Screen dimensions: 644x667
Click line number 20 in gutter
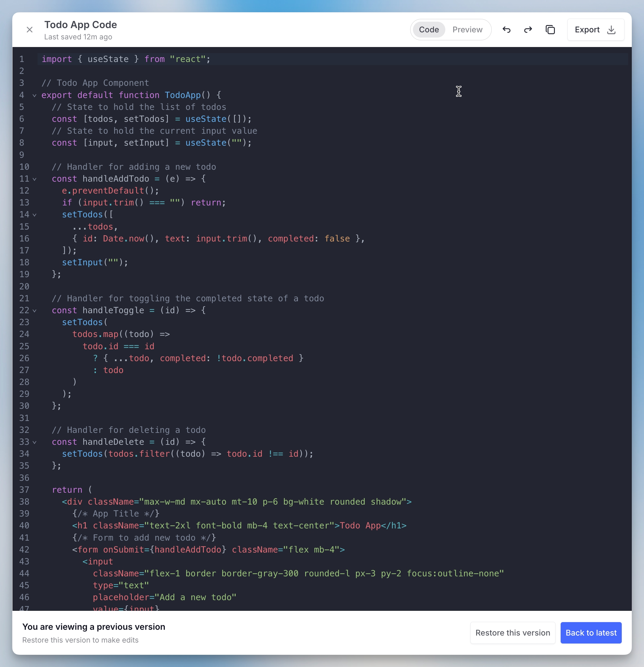click(24, 286)
